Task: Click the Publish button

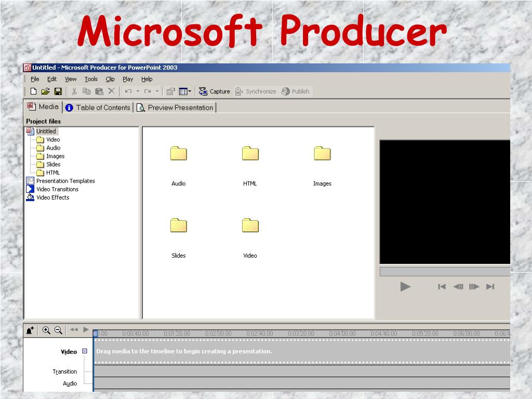Action: pyautogui.click(x=296, y=91)
